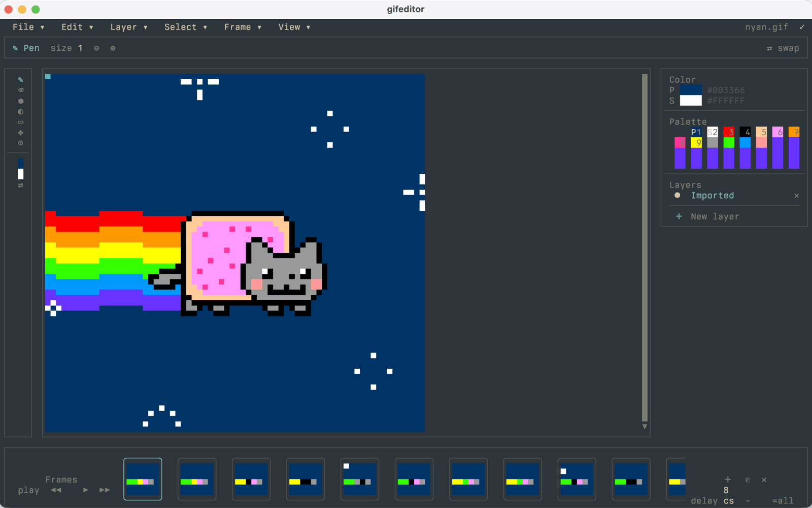Select the second frame thumbnail
The width and height of the screenshot is (812, 508).
tap(197, 479)
